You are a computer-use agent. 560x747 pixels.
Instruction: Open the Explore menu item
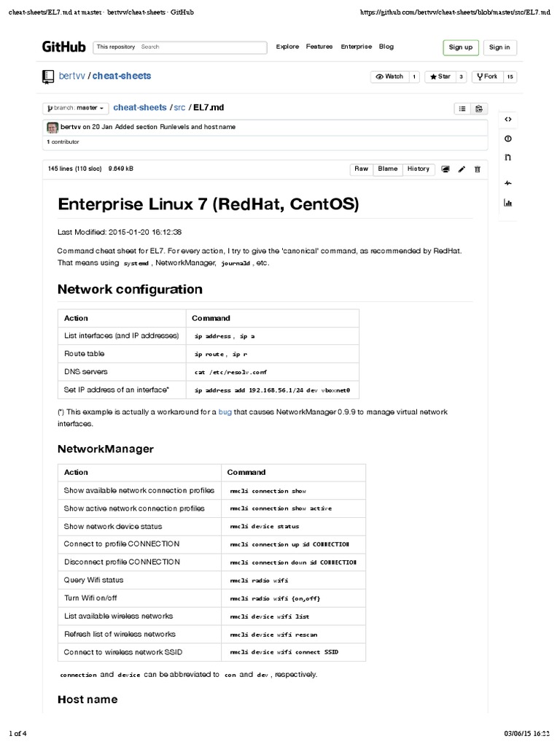pyautogui.click(x=287, y=47)
